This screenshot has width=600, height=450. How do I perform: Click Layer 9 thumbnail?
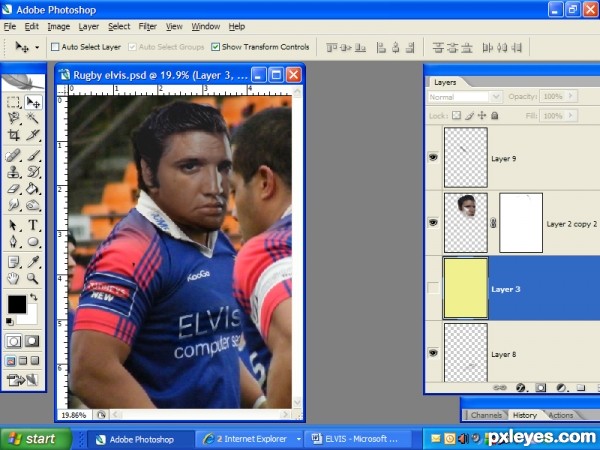465,157
